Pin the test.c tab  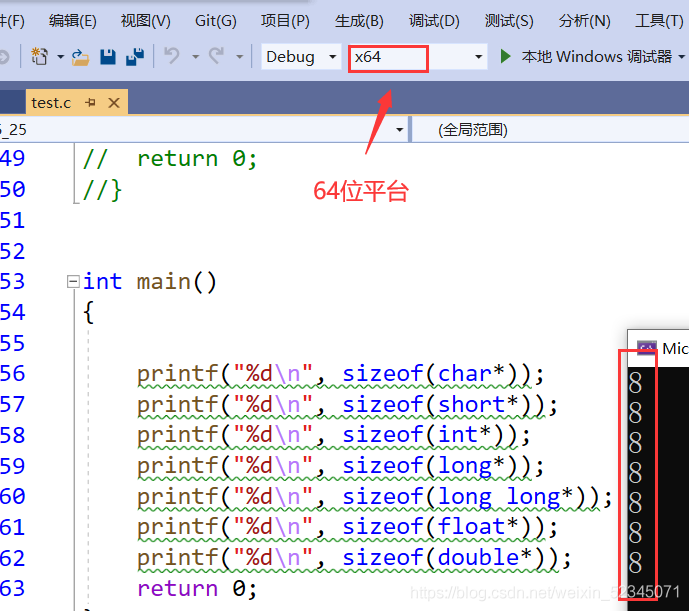[91, 103]
